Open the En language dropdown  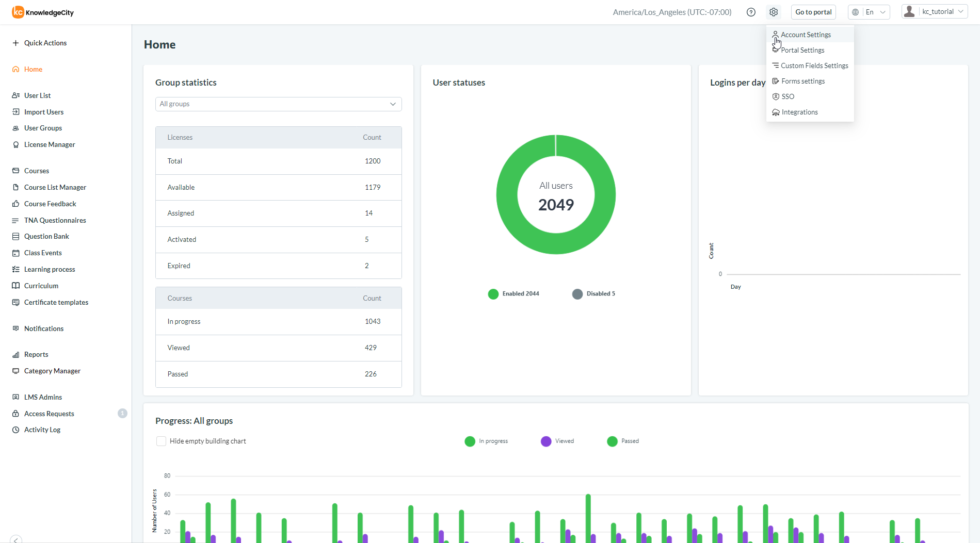[869, 12]
